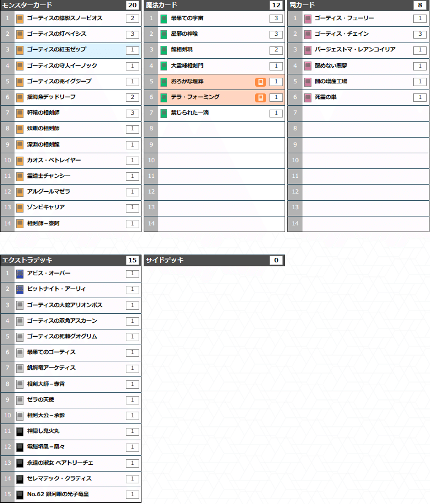The width and height of the screenshot is (430, 504).
Task: Click the synchro icon next to ゼラの天使
Action: coord(20,400)
